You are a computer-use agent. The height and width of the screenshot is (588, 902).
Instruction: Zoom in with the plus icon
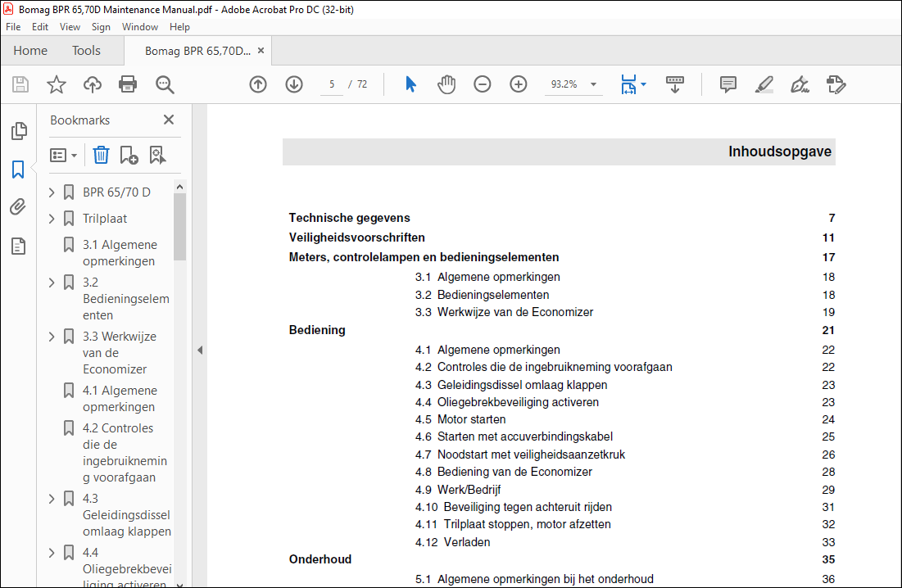click(x=519, y=84)
